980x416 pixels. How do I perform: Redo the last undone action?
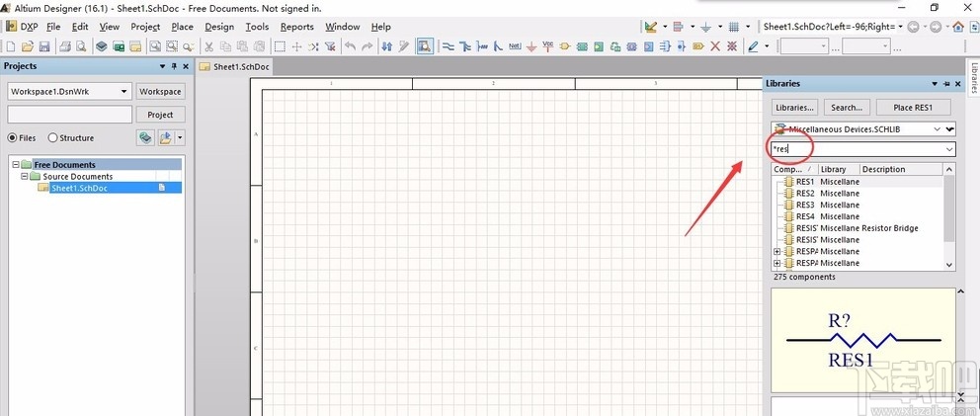tap(367, 46)
